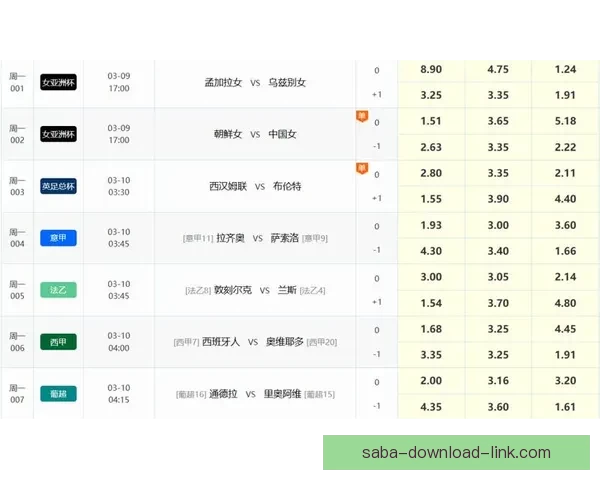
Task: Select odds 2.14 for 兰斯 win
Action: [x=565, y=277]
